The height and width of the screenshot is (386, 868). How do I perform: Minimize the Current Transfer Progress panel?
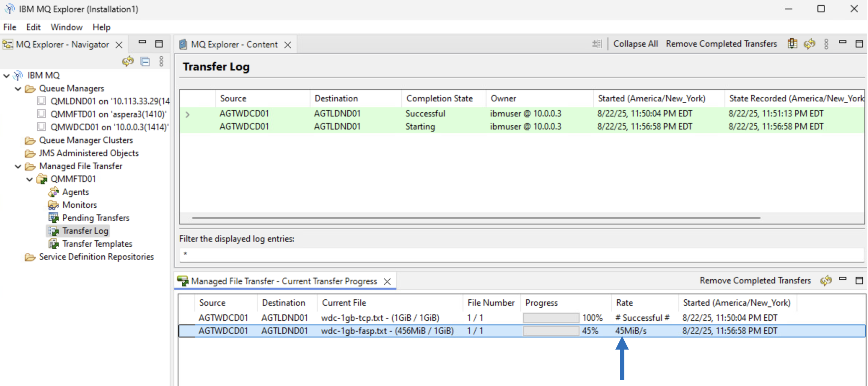tap(843, 279)
